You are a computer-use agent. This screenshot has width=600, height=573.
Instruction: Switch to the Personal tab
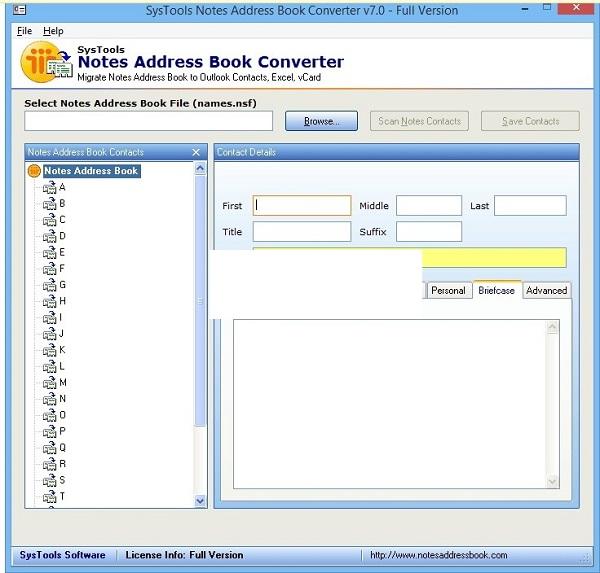(x=448, y=291)
